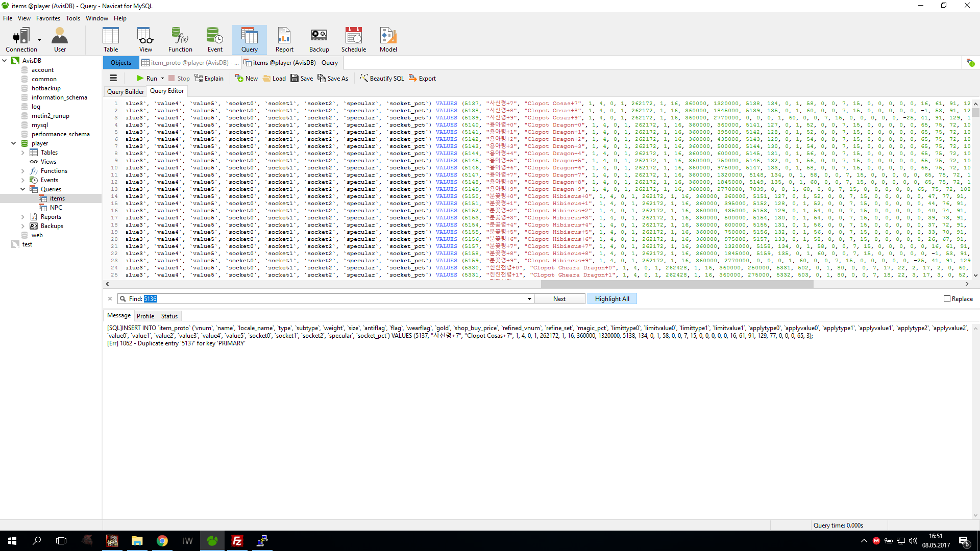The width and height of the screenshot is (980, 551).
Task: Select the View objects icon
Action: 145,40
